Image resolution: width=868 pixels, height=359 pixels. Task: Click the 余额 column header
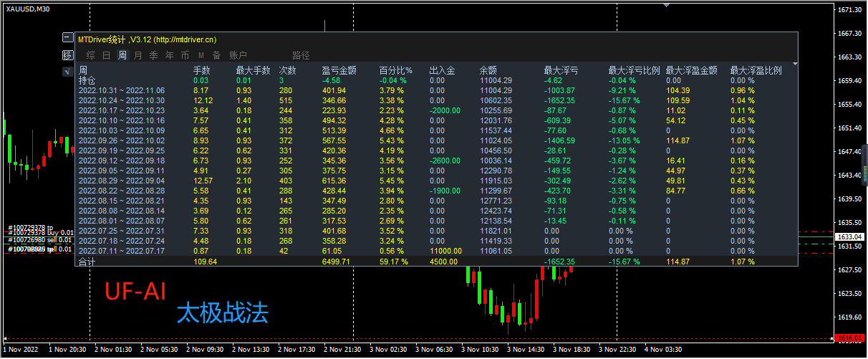488,70
